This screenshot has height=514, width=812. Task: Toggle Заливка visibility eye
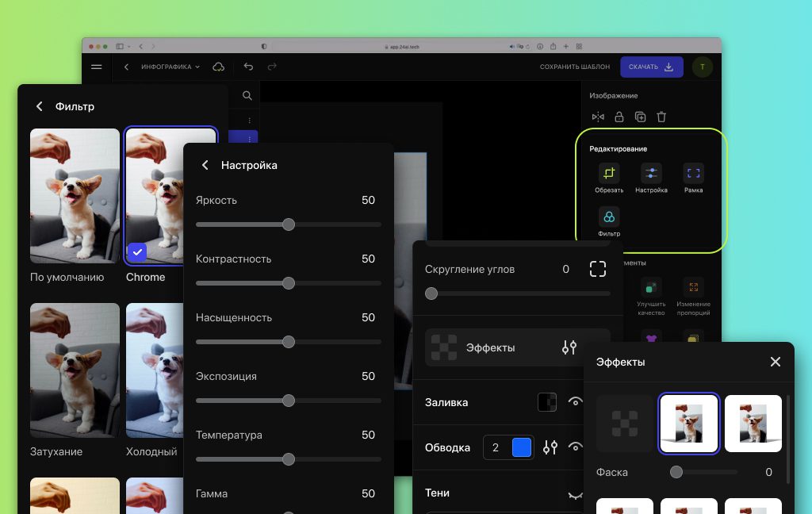point(575,401)
